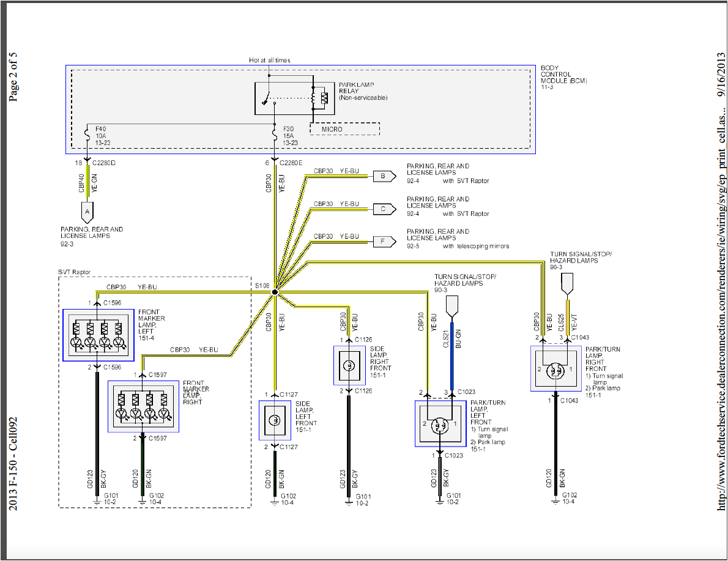Screen dimensions: 728x561
Task: Click the Side Lamp Left Front bulb symbol
Action: pos(274,420)
